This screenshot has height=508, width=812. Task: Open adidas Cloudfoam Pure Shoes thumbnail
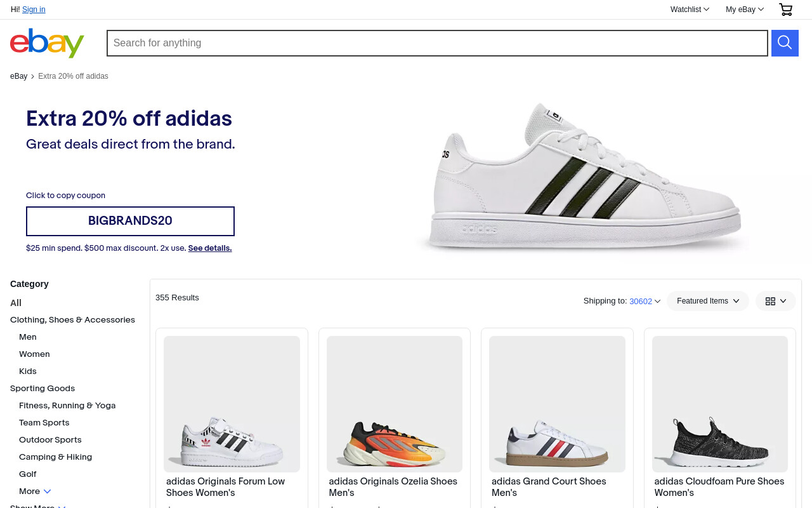[720, 404]
